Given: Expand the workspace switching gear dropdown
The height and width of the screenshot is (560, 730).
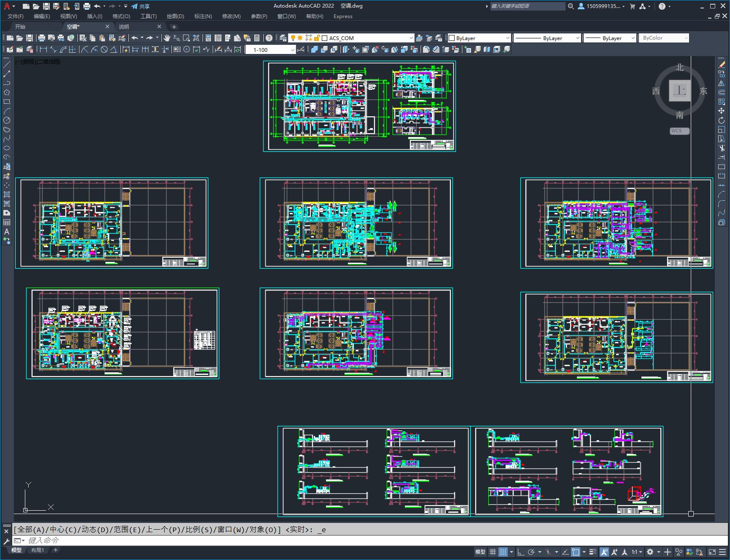Looking at the screenshot, I should tap(659, 552).
